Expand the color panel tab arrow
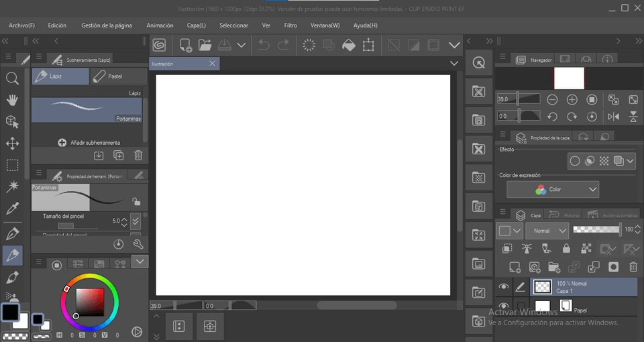The height and width of the screenshot is (342, 644). click(x=140, y=262)
